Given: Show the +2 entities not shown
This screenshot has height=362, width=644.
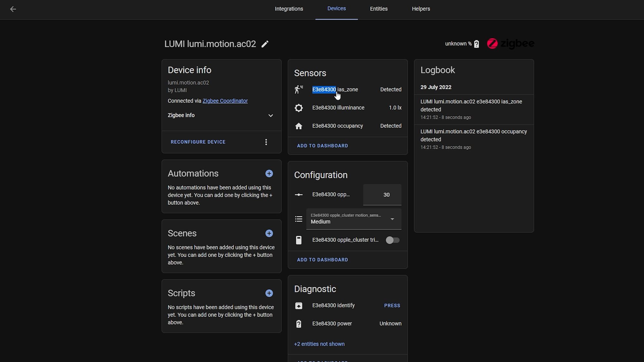Looking at the screenshot, I should pyautogui.click(x=319, y=344).
